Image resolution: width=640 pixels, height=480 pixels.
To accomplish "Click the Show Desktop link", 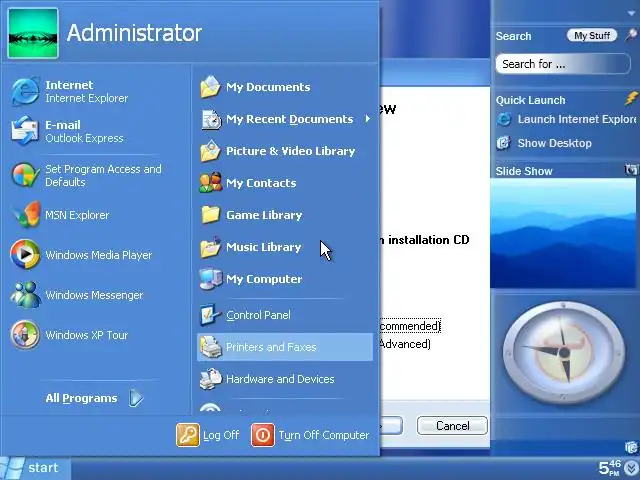I will point(554,143).
